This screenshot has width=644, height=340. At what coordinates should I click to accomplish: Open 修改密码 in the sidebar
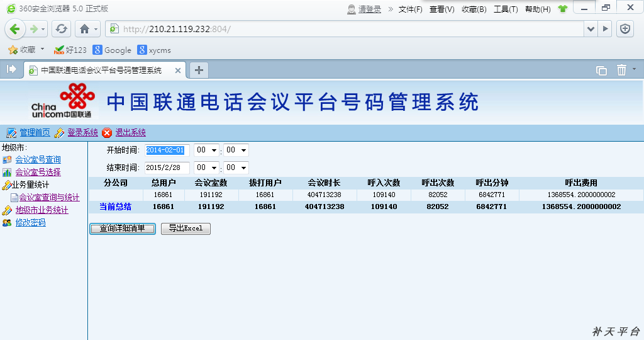coord(30,223)
